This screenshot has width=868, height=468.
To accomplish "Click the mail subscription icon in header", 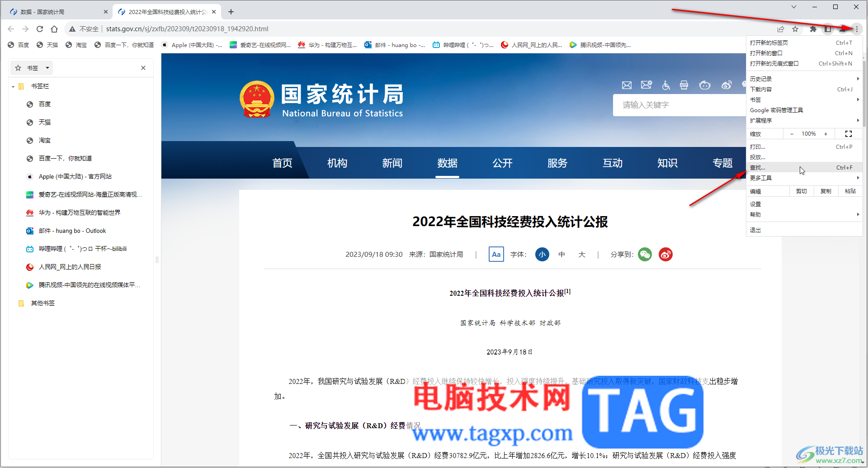I will 646,85.
